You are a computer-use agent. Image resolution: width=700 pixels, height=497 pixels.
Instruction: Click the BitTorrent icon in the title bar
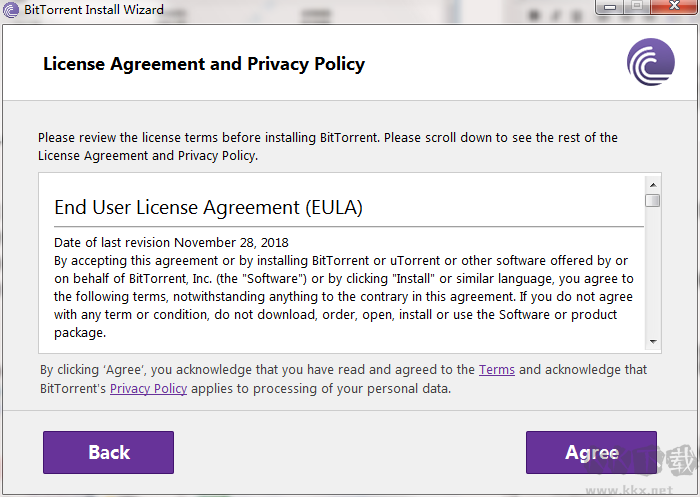(x=10, y=10)
